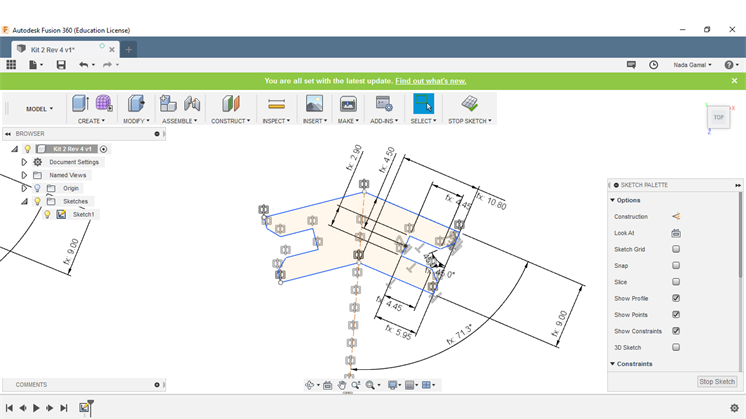Select the New Component tool in Assemble
The image size is (746, 419).
168,103
